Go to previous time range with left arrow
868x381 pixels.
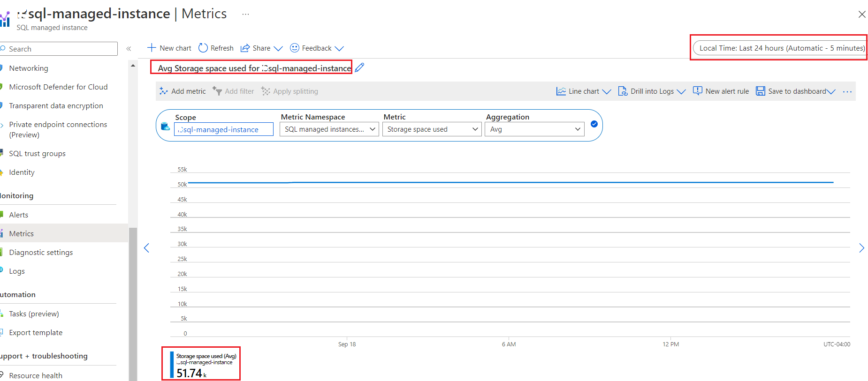point(146,248)
